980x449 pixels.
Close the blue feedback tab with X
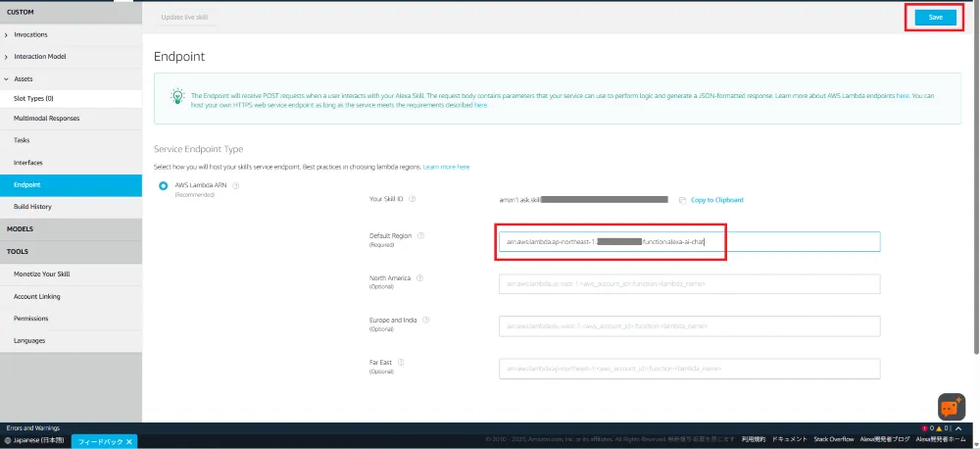click(x=129, y=441)
